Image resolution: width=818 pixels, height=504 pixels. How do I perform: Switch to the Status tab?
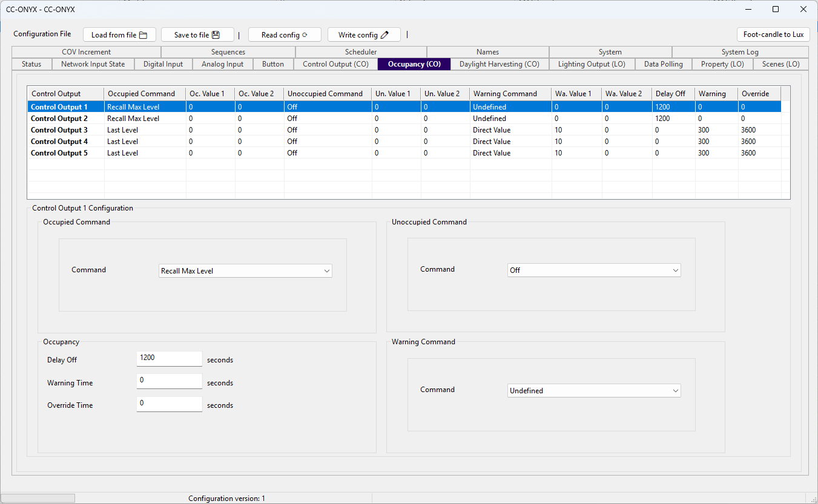click(31, 64)
